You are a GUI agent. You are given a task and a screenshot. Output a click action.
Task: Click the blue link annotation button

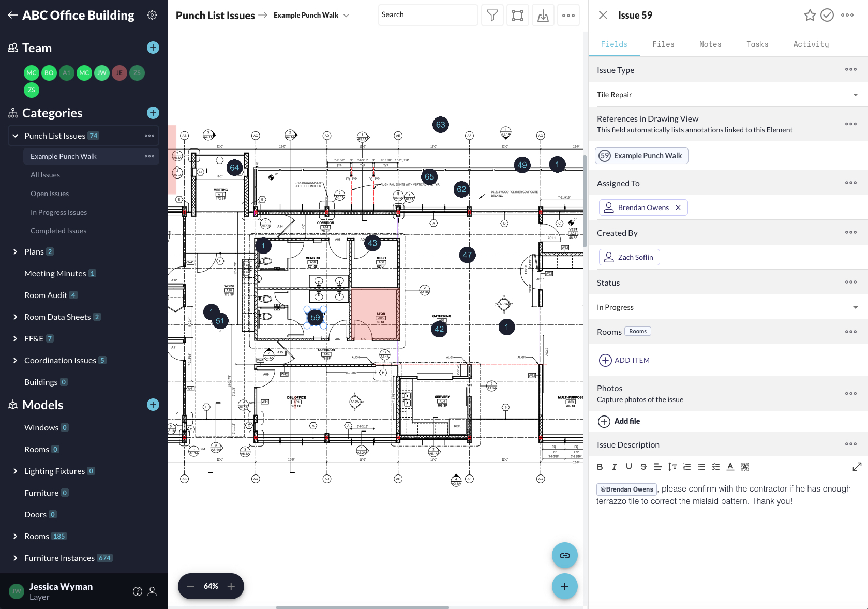point(565,555)
